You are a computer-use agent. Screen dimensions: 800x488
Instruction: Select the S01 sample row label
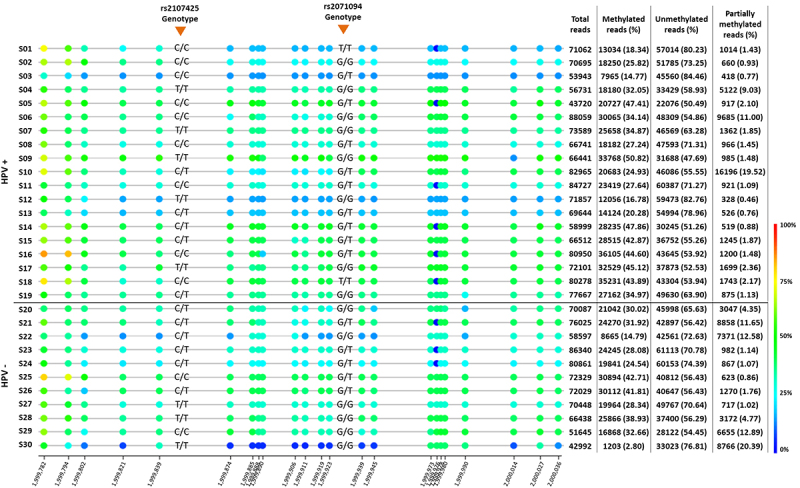pos(24,48)
